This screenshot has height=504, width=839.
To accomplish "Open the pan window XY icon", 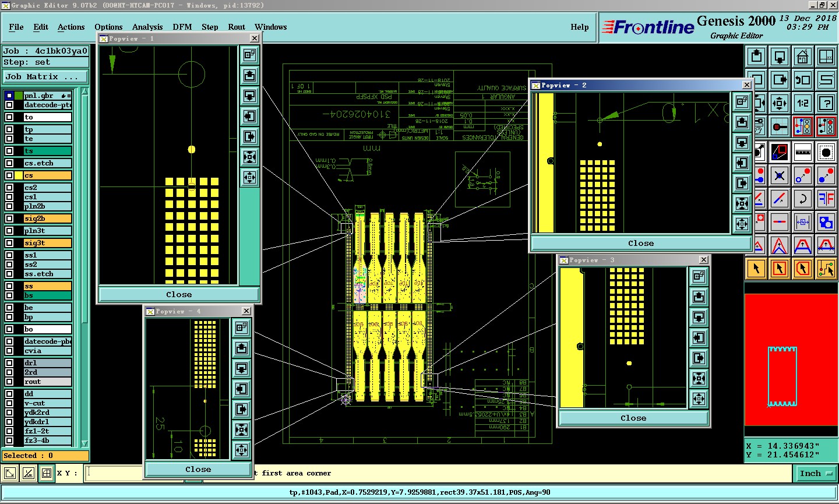I will pos(826,57).
